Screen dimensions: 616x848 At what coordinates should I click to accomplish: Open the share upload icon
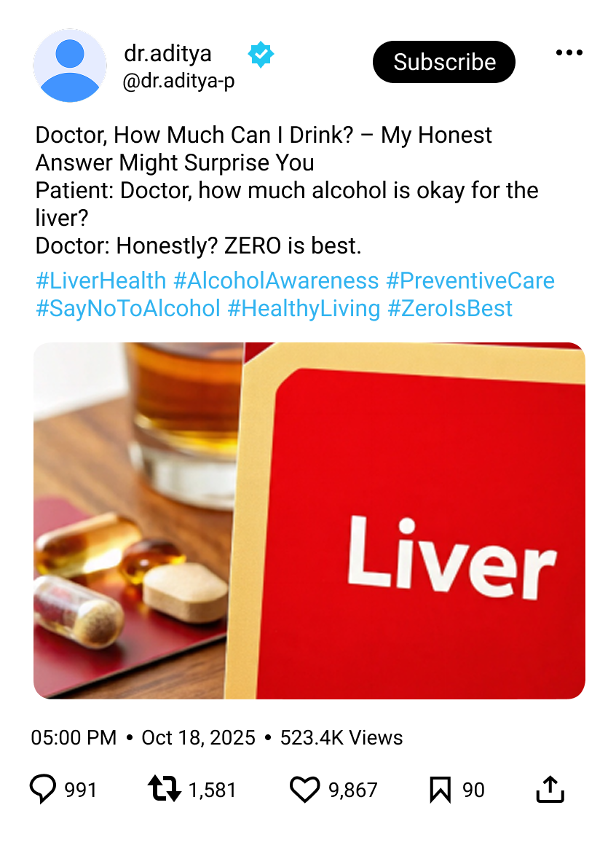click(550, 789)
